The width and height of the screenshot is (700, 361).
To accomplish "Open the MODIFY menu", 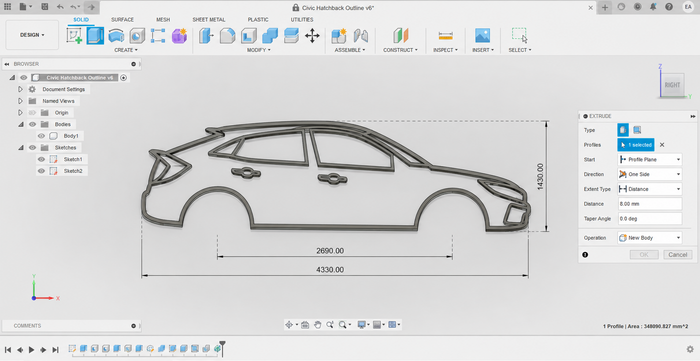I will [x=258, y=50].
